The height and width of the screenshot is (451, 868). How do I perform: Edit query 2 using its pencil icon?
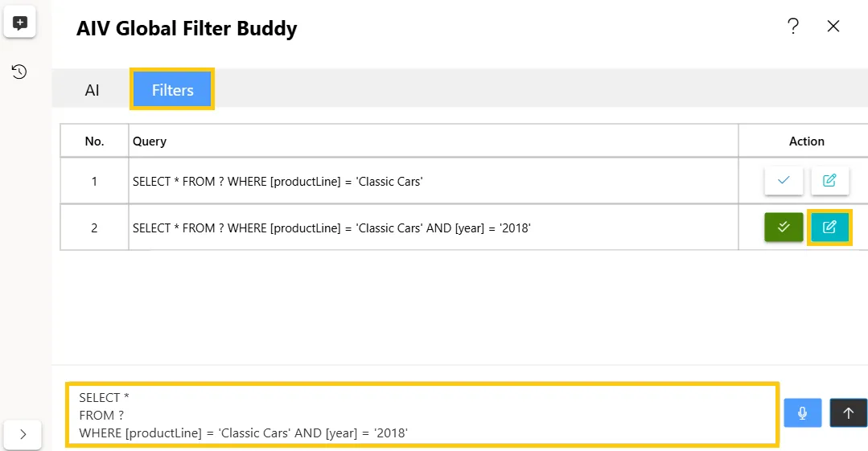(x=829, y=227)
